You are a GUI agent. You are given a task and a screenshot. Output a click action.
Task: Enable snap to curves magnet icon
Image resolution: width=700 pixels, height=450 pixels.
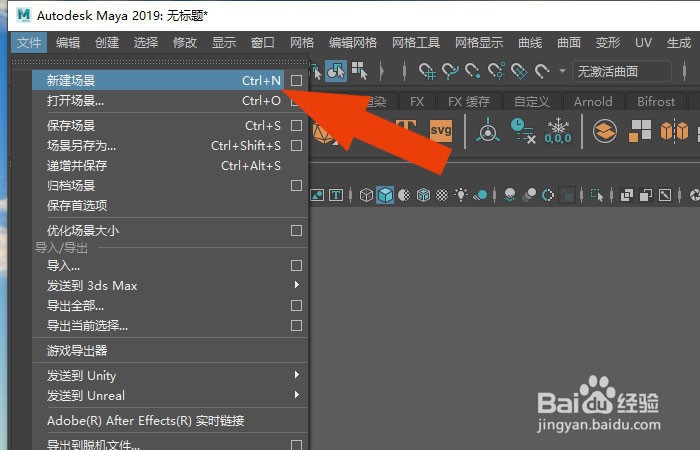pos(450,71)
